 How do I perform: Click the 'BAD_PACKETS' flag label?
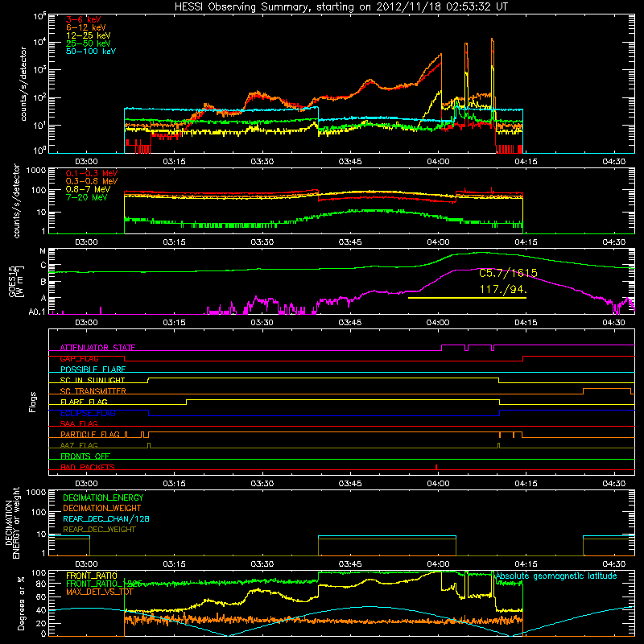(88, 467)
